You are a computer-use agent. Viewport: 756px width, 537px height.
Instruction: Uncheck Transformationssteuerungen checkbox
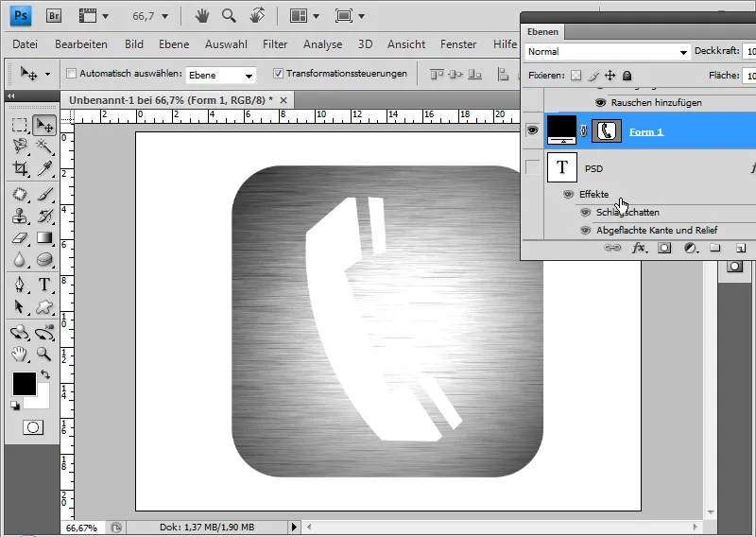(x=278, y=74)
